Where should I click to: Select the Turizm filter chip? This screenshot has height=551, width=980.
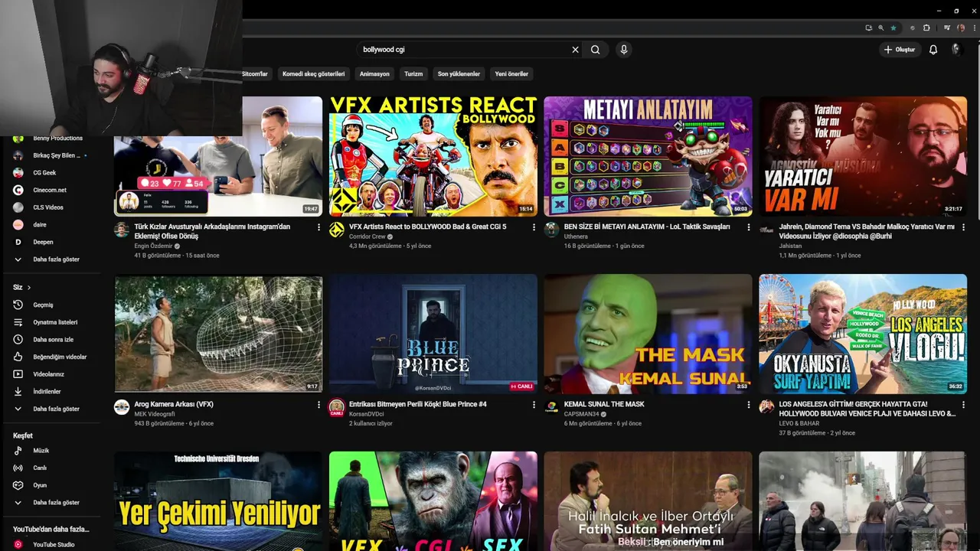pos(413,74)
